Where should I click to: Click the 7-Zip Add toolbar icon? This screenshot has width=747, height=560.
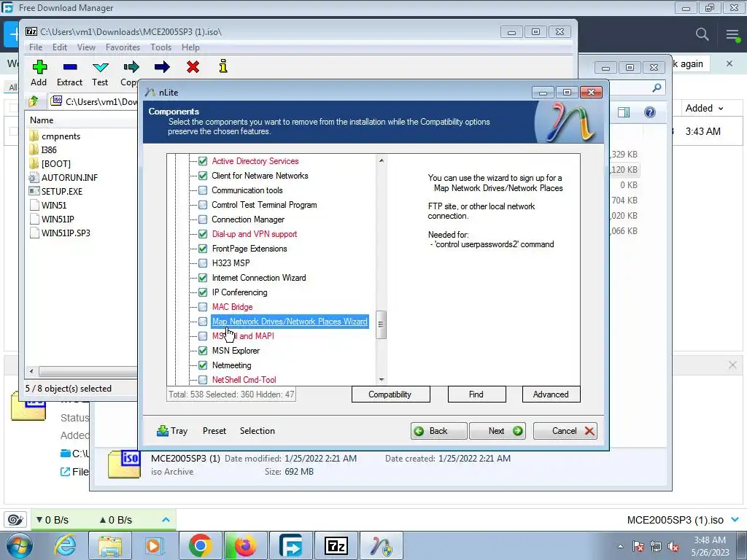[x=39, y=66]
